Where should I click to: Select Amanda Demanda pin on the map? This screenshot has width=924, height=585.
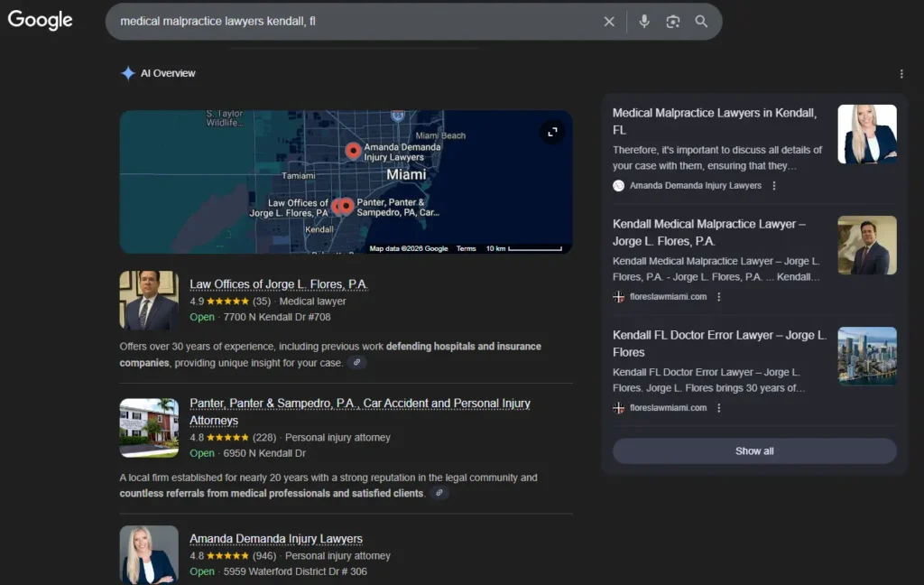pyautogui.click(x=353, y=151)
